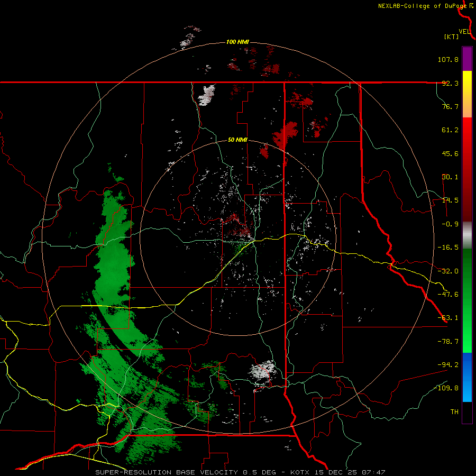Click the -47.6 velocity scale value

click(x=448, y=295)
